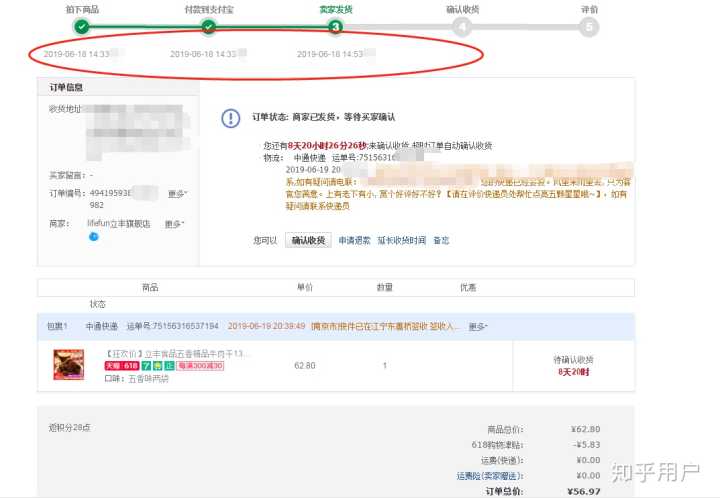The image size is (720, 498).
Task: Expand 更多 in the package tracking row
Action: [478, 326]
